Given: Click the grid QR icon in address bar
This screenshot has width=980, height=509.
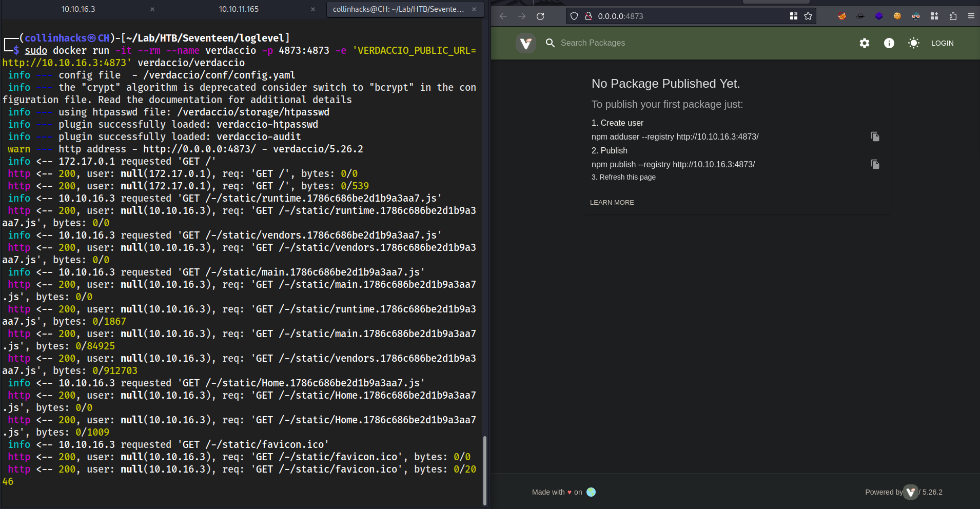Looking at the screenshot, I should point(794,16).
